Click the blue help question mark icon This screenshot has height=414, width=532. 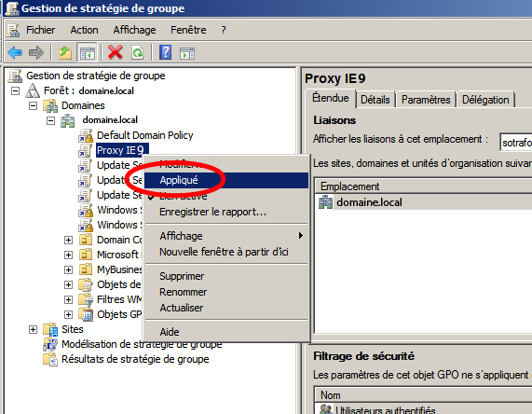(x=165, y=52)
